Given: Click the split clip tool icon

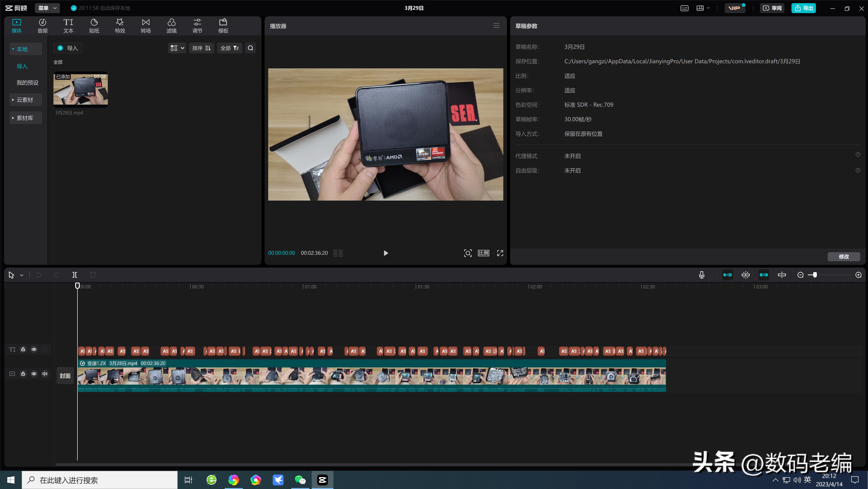Looking at the screenshot, I should tap(75, 275).
